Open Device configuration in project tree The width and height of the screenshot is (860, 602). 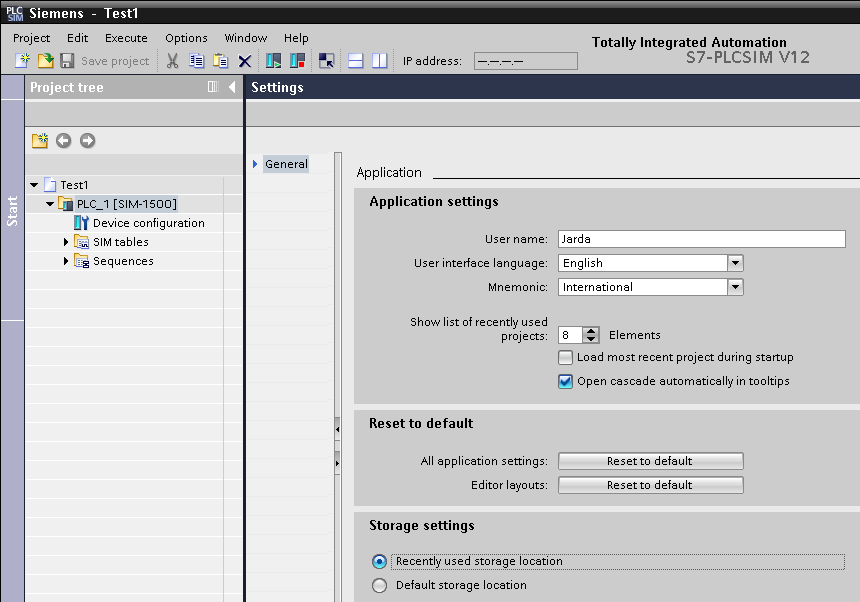click(149, 223)
